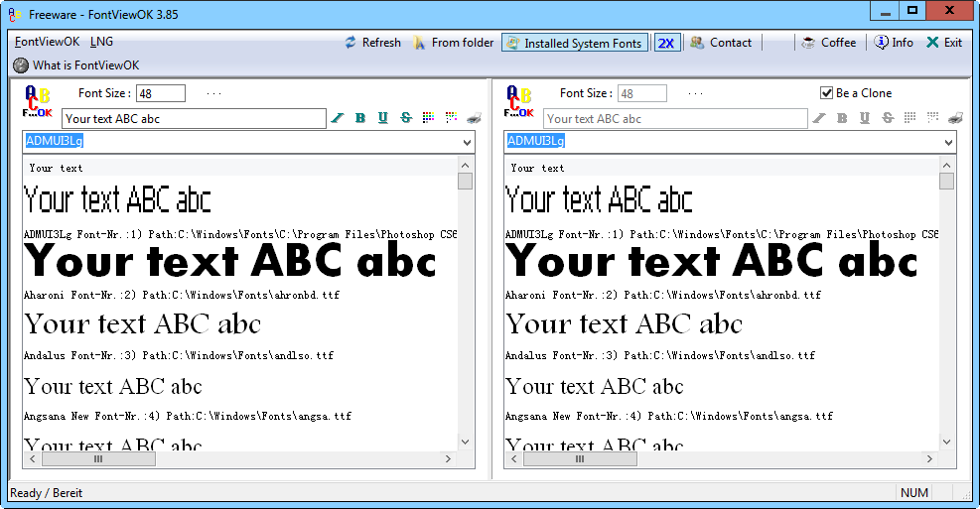
Task: Click Angsana New path in left pane
Action: click(188, 416)
